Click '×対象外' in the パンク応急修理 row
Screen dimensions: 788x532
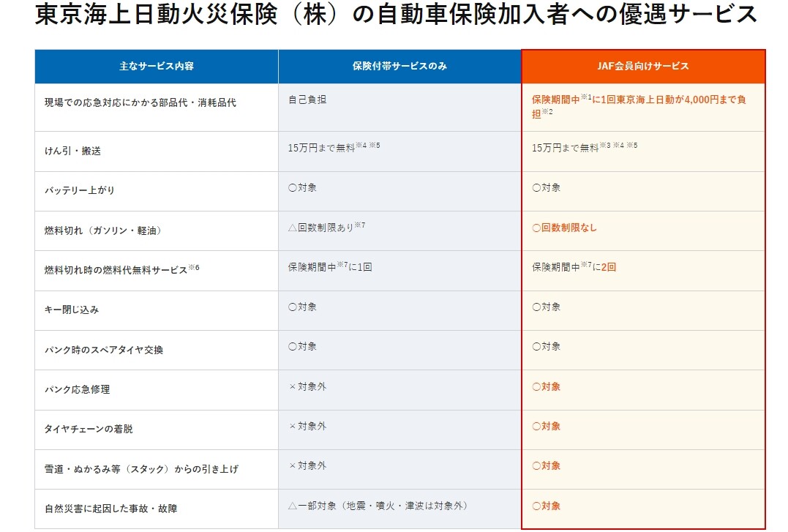coord(307,386)
